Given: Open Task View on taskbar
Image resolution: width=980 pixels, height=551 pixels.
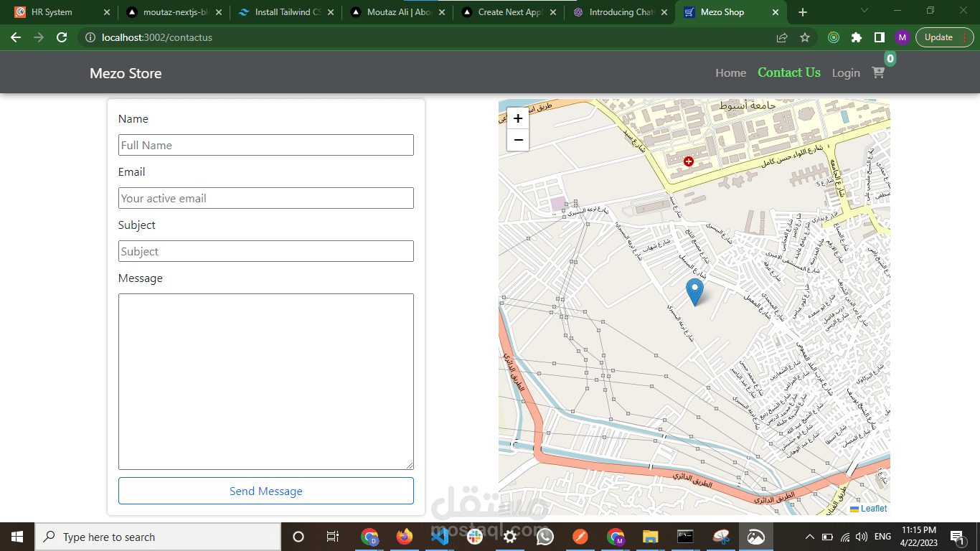Looking at the screenshot, I should (333, 537).
